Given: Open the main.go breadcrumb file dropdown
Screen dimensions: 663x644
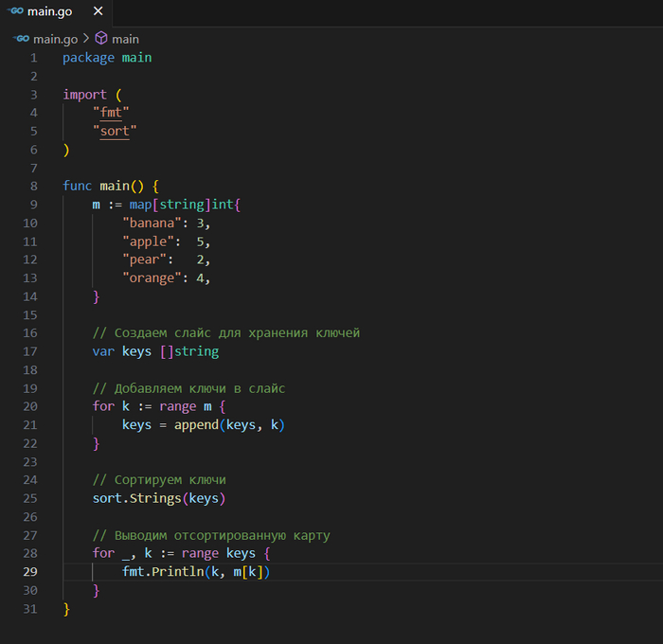Looking at the screenshot, I should pyautogui.click(x=56, y=39).
